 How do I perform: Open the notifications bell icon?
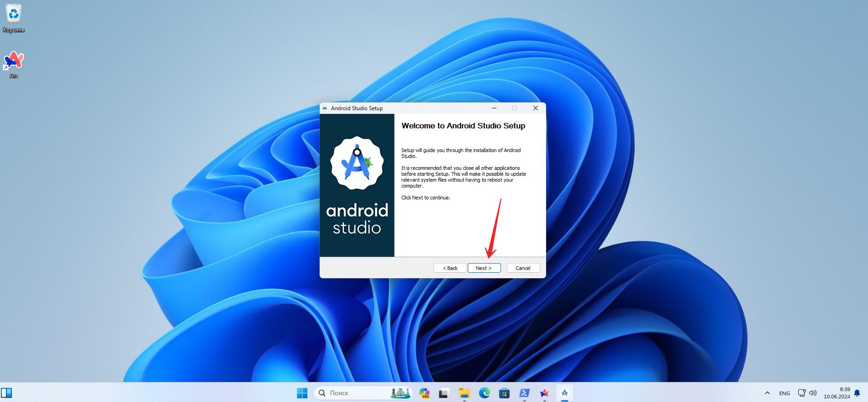coord(857,393)
